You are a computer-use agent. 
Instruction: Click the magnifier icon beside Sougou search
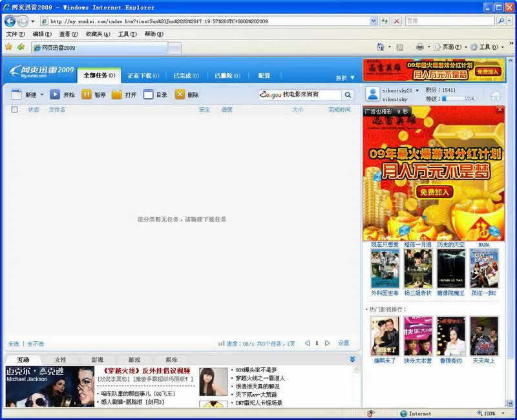tap(348, 95)
